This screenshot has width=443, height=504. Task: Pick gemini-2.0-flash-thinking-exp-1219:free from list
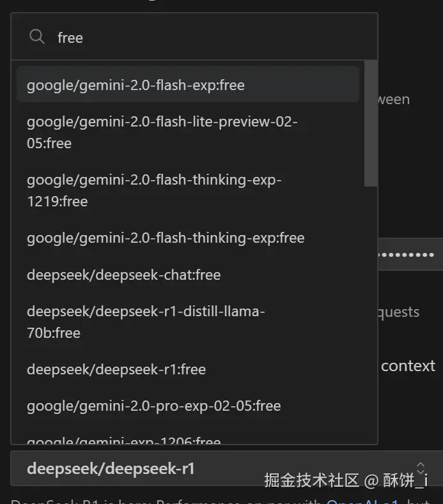[x=154, y=190]
